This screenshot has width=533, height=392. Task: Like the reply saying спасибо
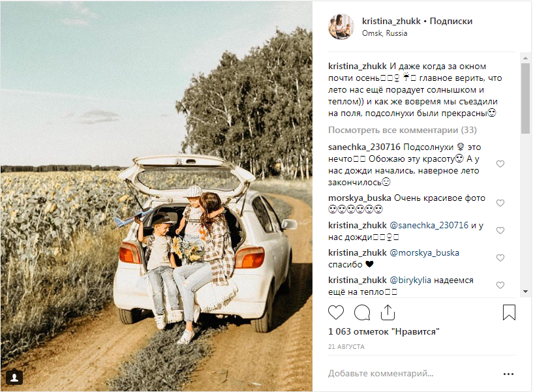click(500, 258)
